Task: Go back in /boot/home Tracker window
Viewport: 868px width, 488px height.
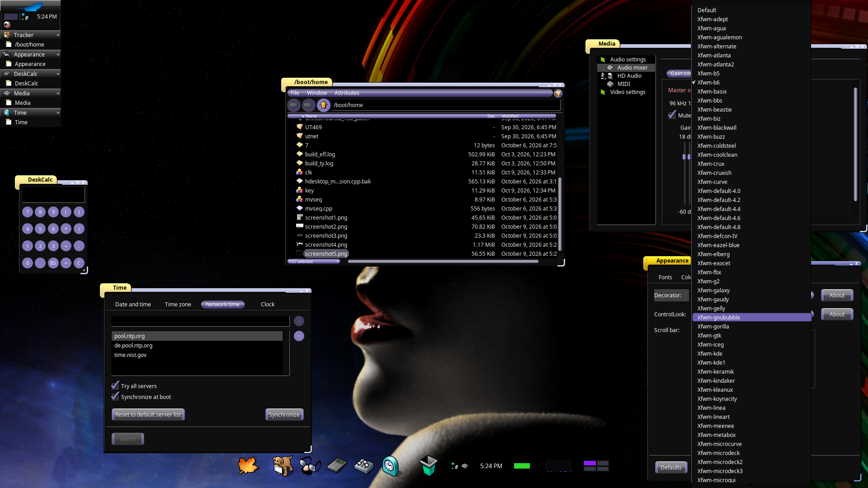Action: click(x=294, y=105)
